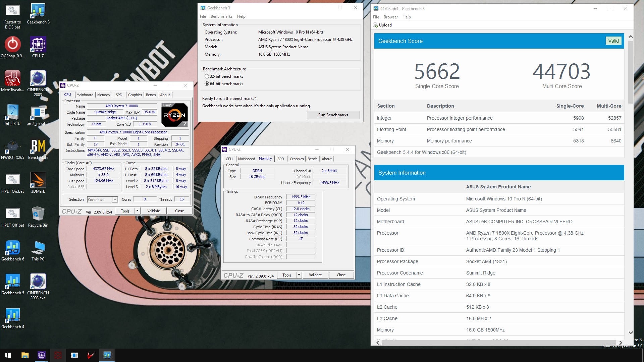Click the Processor Codename Summit Ridge row
Image resolution: width=644 pixels, height=362 pixels.
click(499, 273)
